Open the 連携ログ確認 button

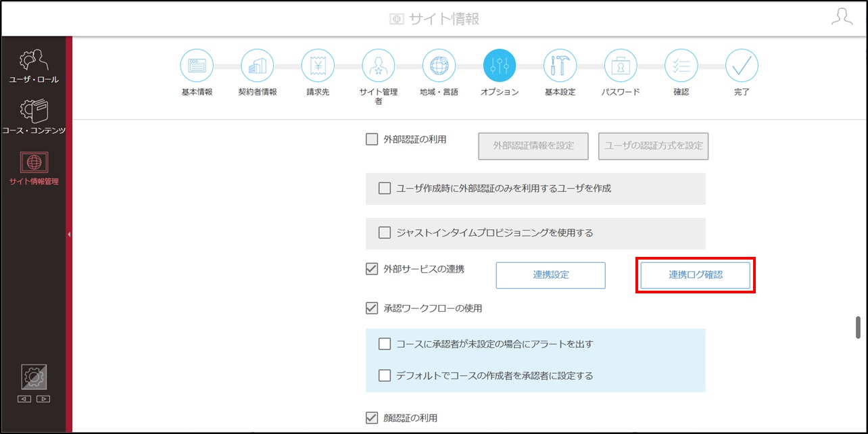coord(696,275)
